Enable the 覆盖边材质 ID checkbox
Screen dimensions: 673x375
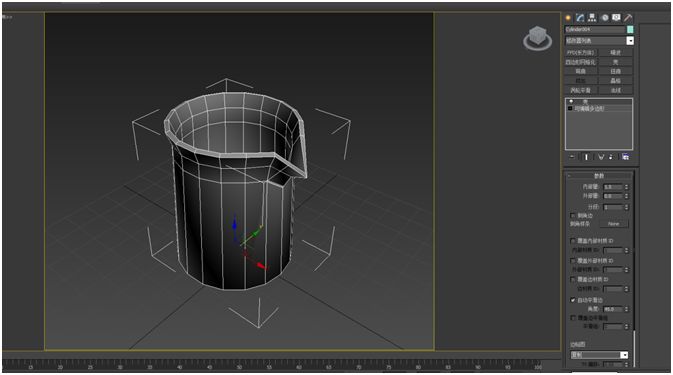[573, 280]
